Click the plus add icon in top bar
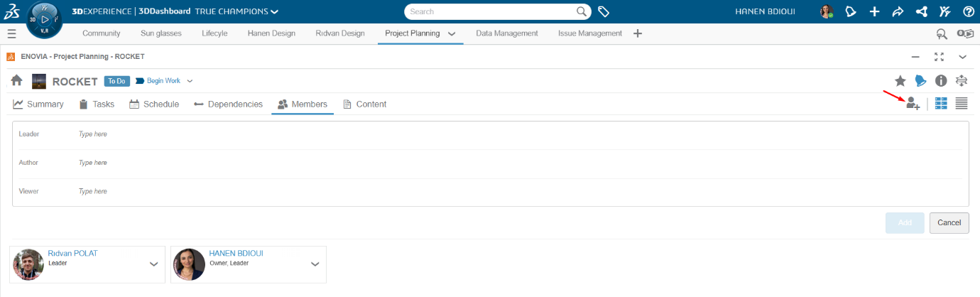980x297 pixels. pos(875,11)
